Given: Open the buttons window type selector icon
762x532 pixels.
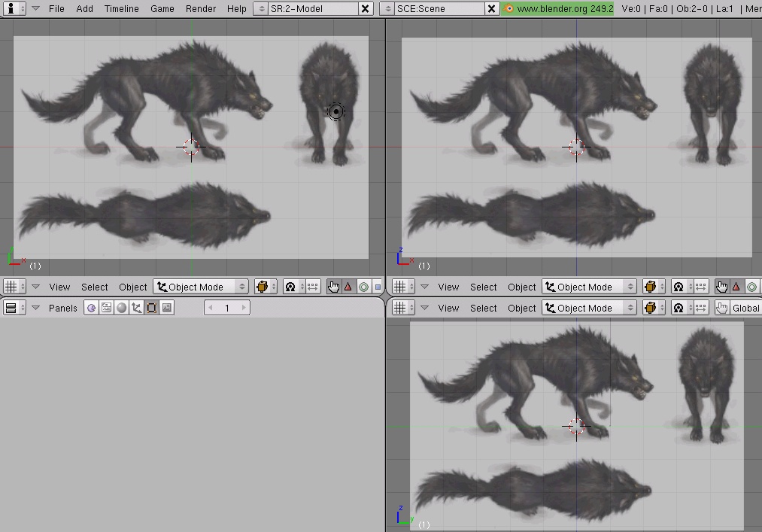Looking at the screenshot, I should pyautogui.click(x=14, y=308).
